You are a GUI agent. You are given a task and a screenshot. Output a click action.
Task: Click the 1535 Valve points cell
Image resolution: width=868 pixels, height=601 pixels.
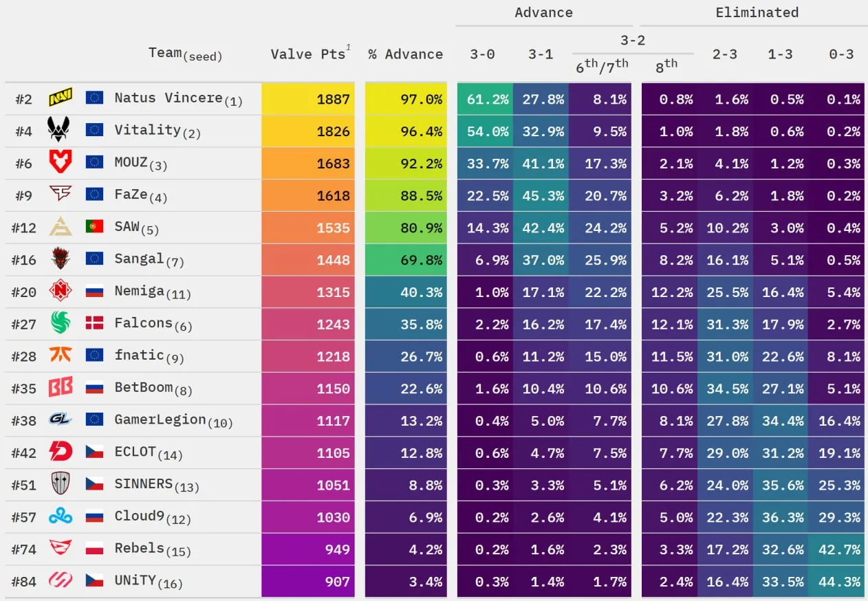(308, 228)
